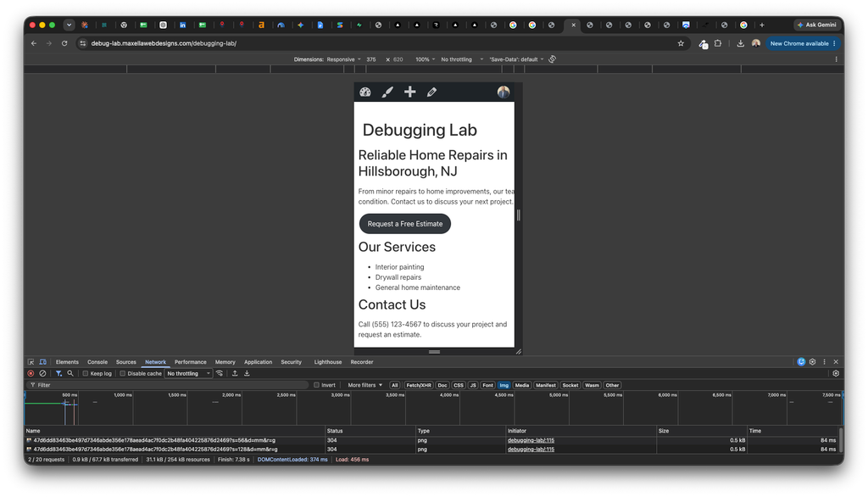
Task: Tick the Invert filter checkbox
Action: click(x=317, y=385)
